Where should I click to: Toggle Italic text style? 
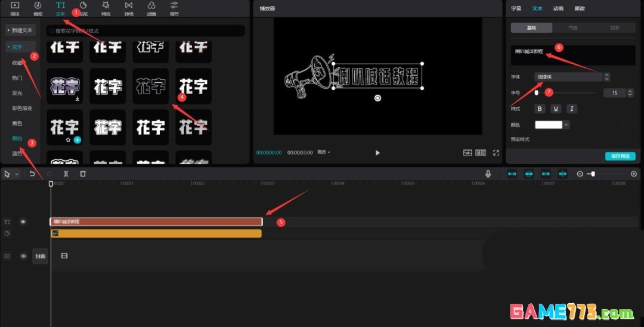tap(571, 109)
